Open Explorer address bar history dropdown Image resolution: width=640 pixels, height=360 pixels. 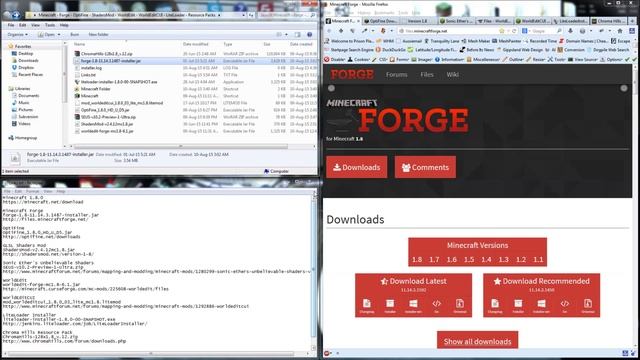244,15
